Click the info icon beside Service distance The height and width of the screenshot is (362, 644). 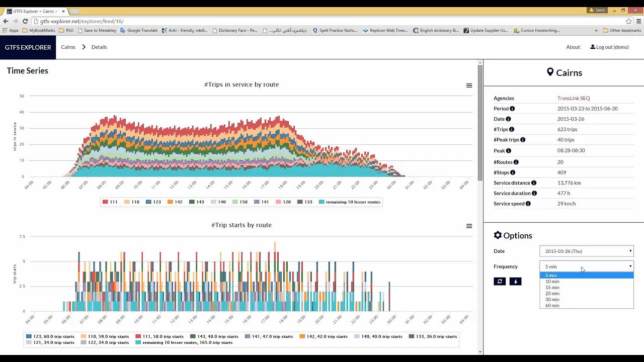[x=534, y=183]
